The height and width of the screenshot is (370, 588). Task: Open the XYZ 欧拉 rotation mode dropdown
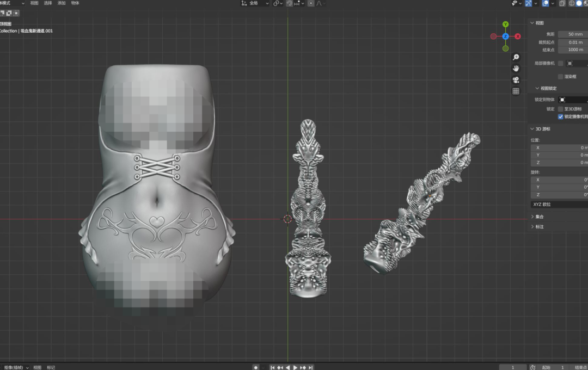tap(559, 205)
